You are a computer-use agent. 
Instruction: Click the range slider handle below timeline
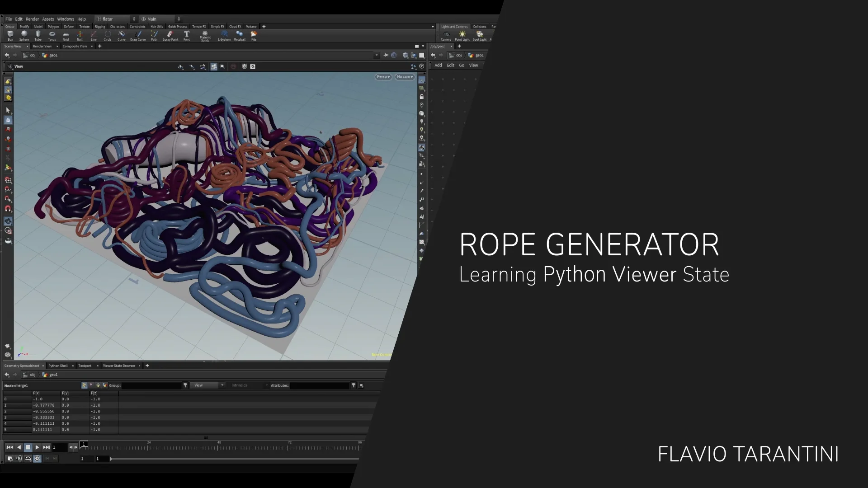pyautogui.click(x=111, y=459)
